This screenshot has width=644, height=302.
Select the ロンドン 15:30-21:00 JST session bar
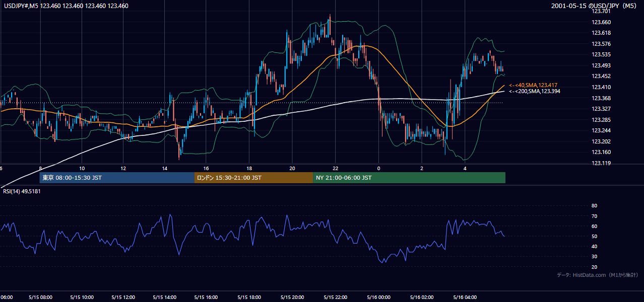253,178
